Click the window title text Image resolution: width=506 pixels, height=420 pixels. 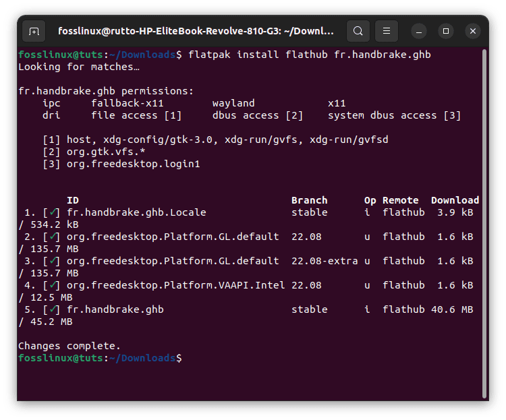tap(196, 31)
